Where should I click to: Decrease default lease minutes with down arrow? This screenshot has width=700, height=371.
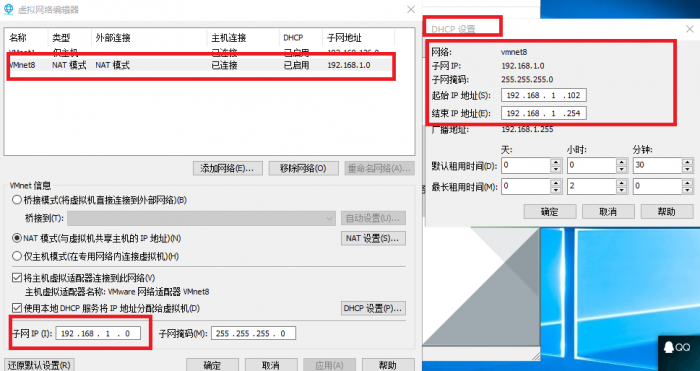click(x=688, y=169)
